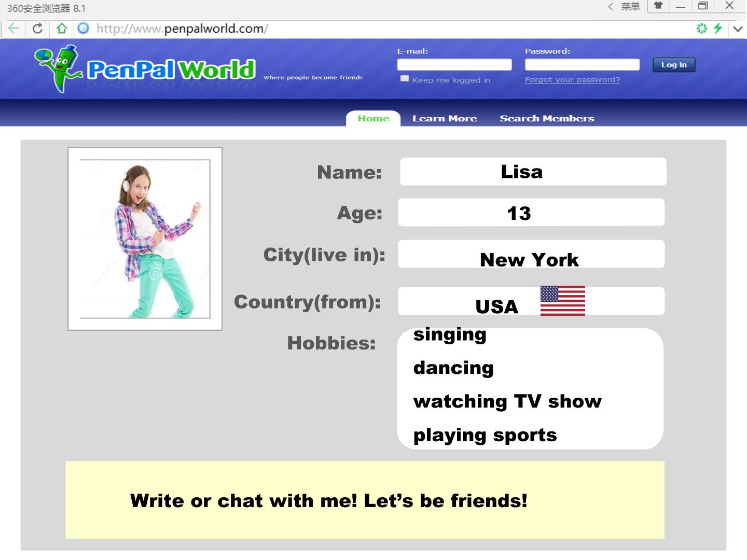747x560 pixels.
Task: Open the Search Members tab
Action: click(547, 118)
